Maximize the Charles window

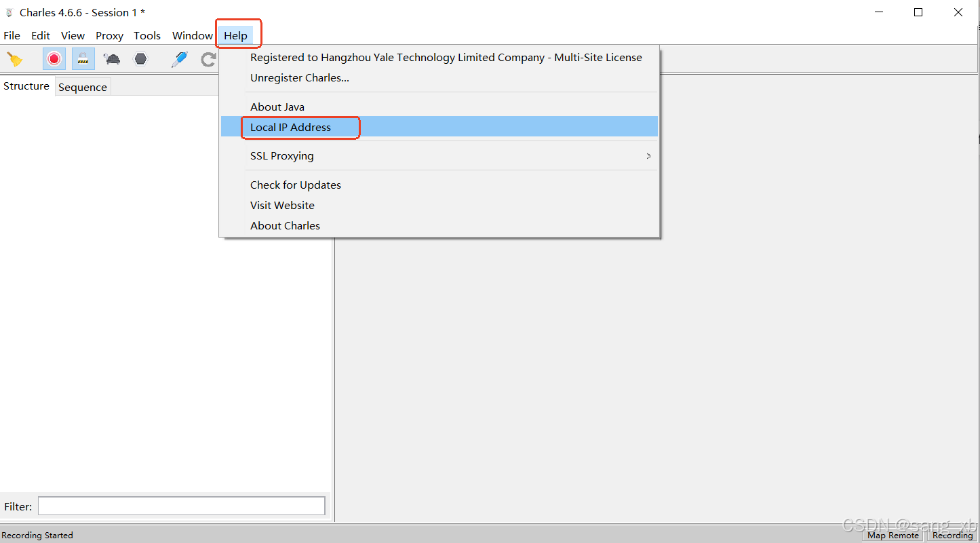click(918, 12)
